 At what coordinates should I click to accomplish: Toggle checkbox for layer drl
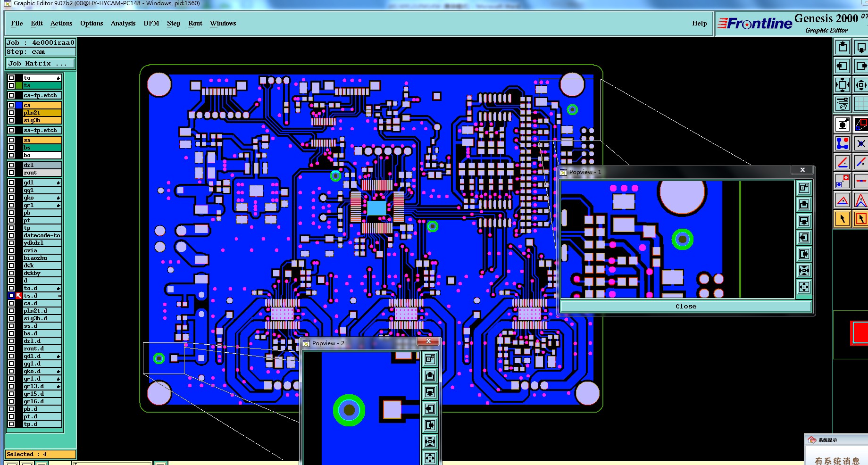[x=11, y=165]
